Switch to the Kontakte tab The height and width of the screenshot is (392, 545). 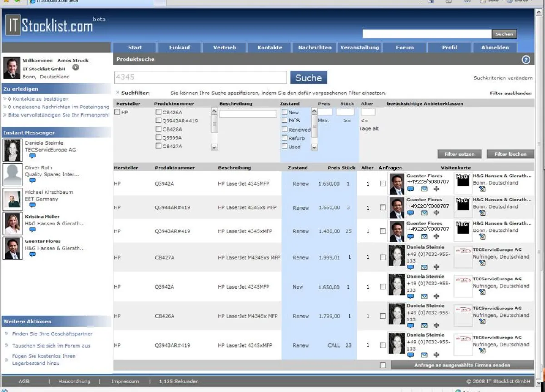pyautogui.click(x=269, y=47)
